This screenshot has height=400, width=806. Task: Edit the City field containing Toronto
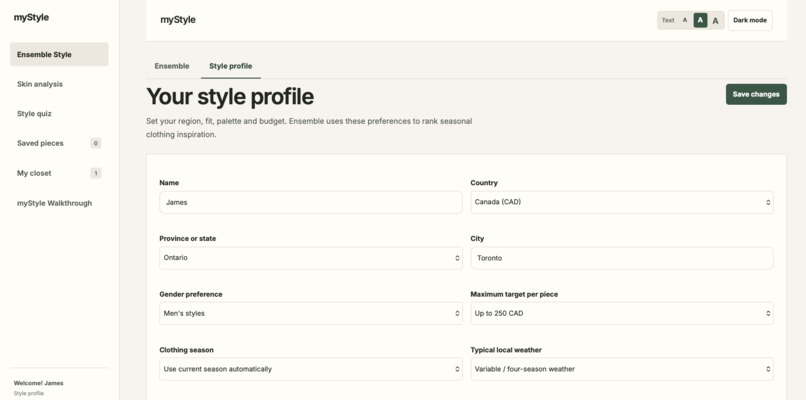622,258
